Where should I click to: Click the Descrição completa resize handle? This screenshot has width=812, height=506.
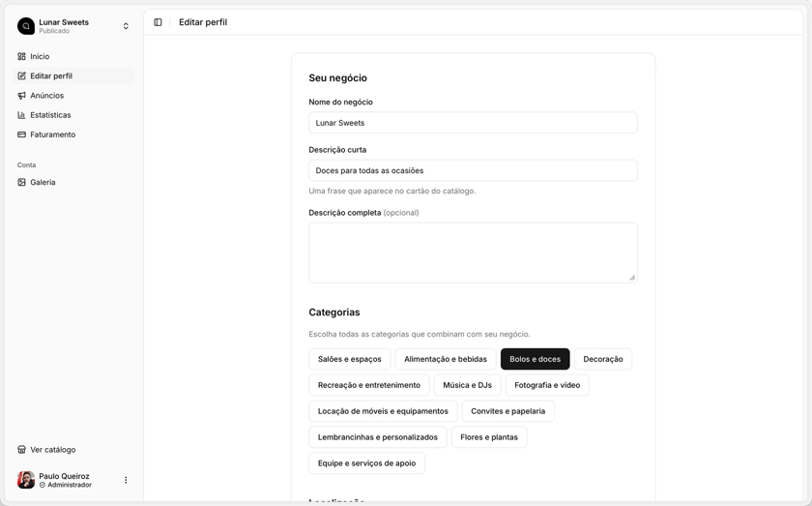632,278
